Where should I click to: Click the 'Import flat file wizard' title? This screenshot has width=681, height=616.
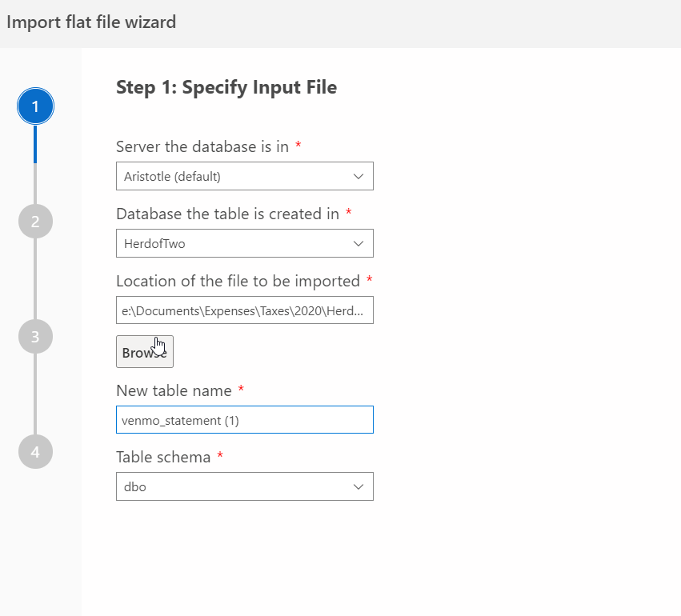[91, 22]
